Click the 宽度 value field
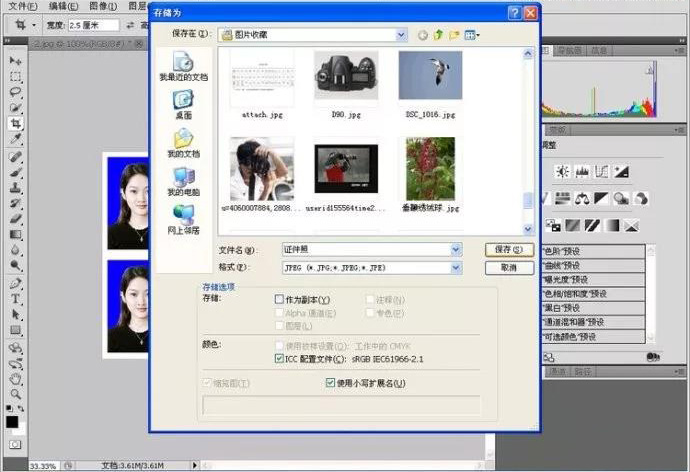The height and width of the screenshot is (472, 690). click(93, 25)
